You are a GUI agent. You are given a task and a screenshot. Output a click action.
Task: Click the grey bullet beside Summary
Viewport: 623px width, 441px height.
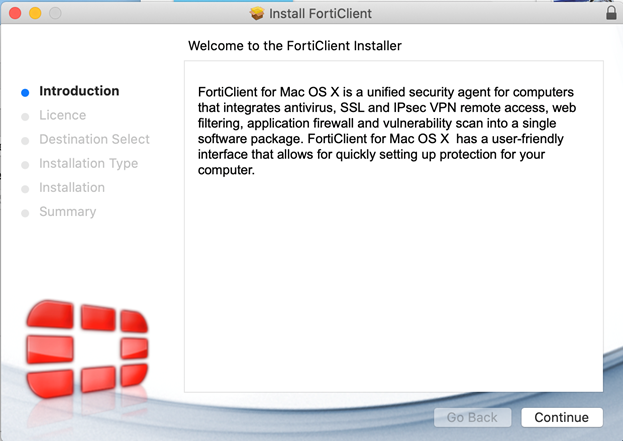[26, 212]
